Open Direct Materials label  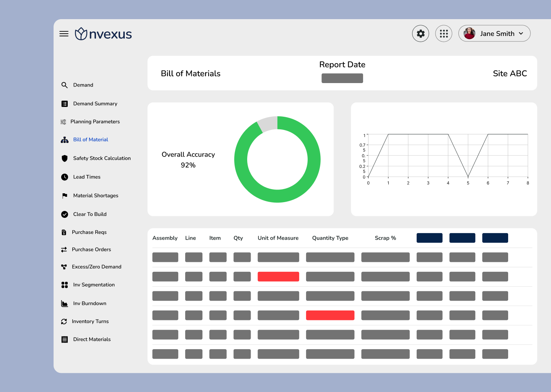(x=92, y=340)
